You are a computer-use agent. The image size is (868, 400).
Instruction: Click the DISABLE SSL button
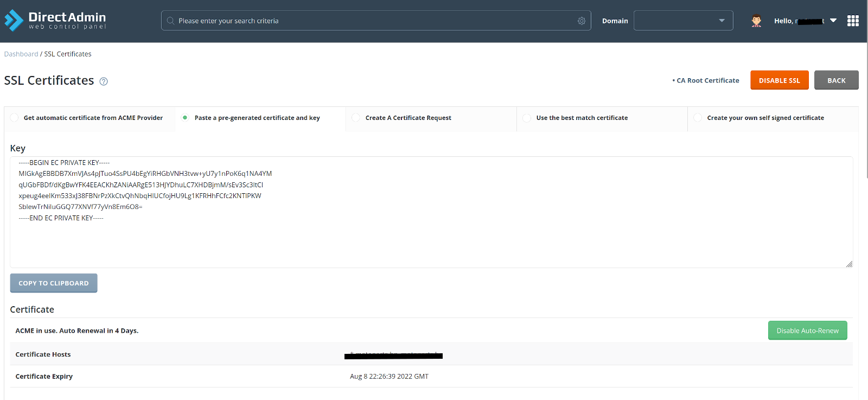click(x=780, y=80)
